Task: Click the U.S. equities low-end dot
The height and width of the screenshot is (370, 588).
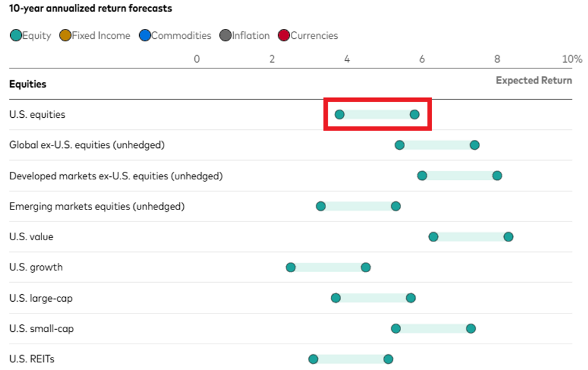Action: pos(339,114)
